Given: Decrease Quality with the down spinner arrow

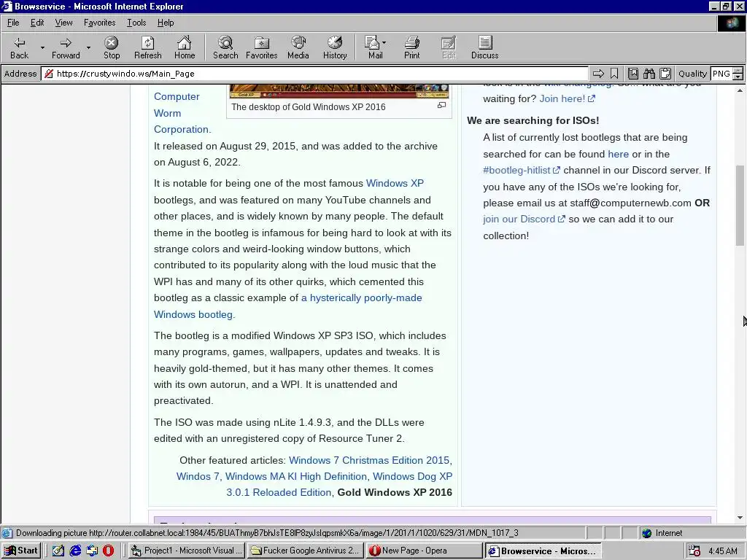Looking at the screenshot, I should point(738,77).
